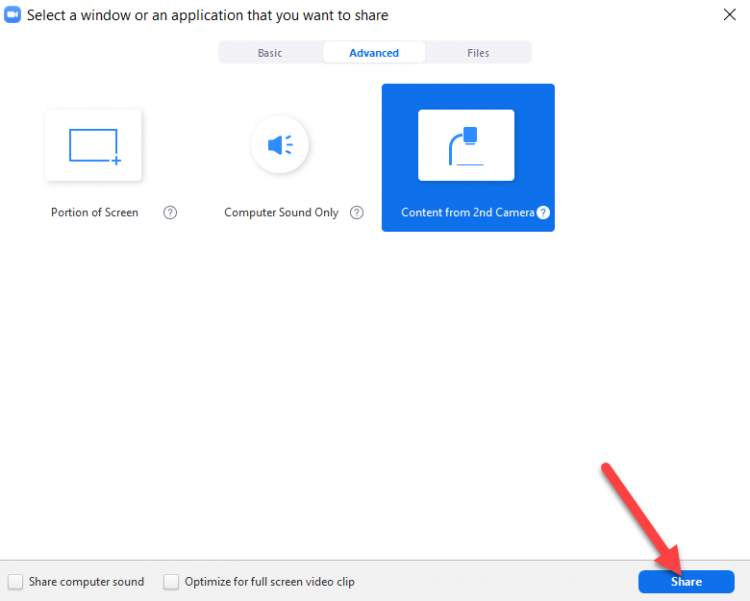The image size is (750, 601).
Task: Click the dialog title text at top
Action: coord(208,15)
